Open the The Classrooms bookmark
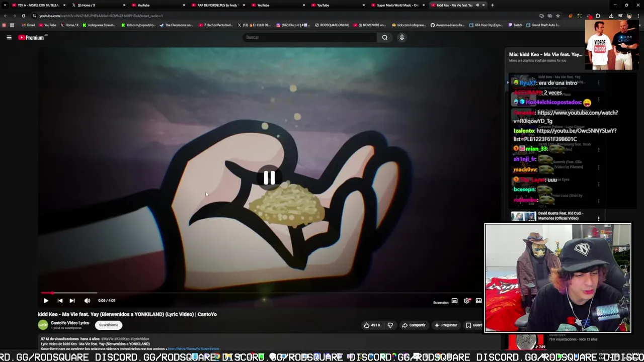The height and width of the screenshot is (362, 644). [176, 25]
